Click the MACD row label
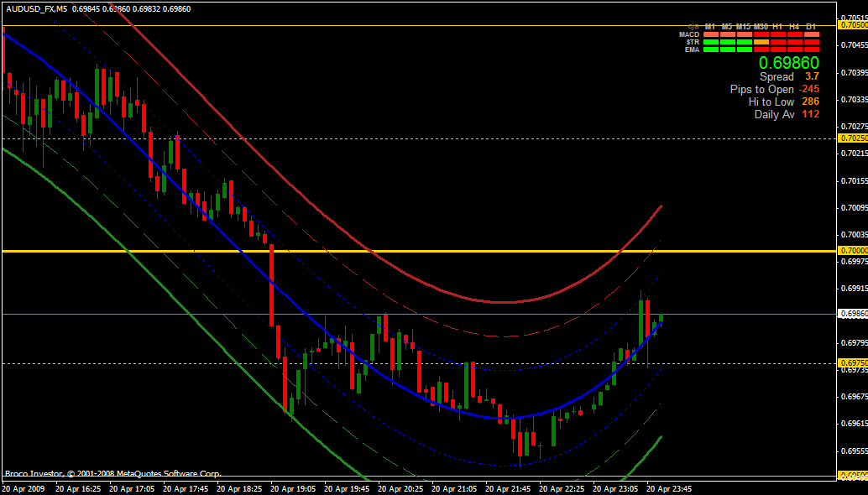The width and height of the screenshot is (868, 495). click(x=689, y=34)
